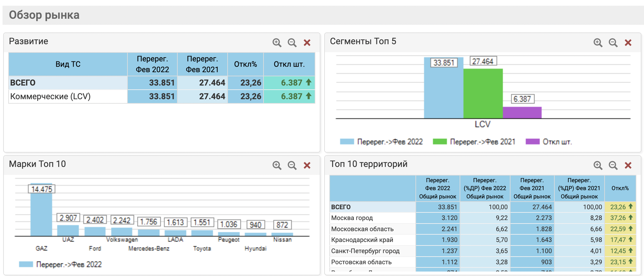Image resolution: width=644 pixels, height=276 pixels.
Task: Zoom in on the Развитие panel
Action: [x=277, y=43]
